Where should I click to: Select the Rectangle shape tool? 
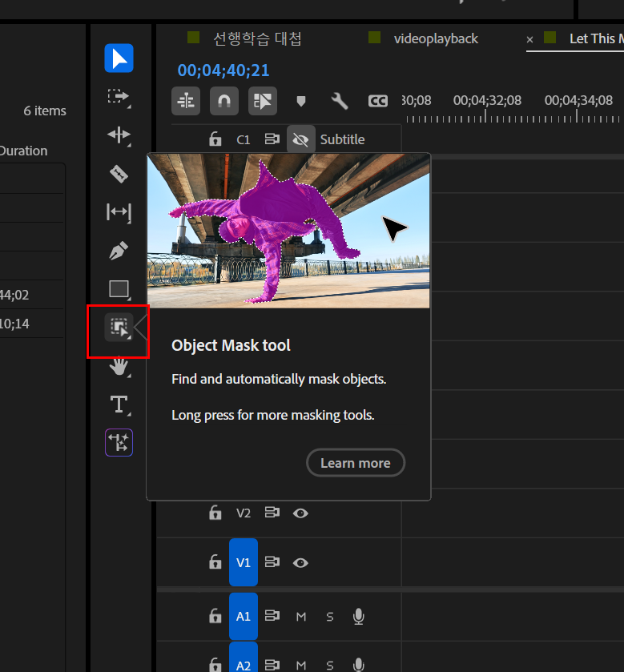(x=119, y=289)
